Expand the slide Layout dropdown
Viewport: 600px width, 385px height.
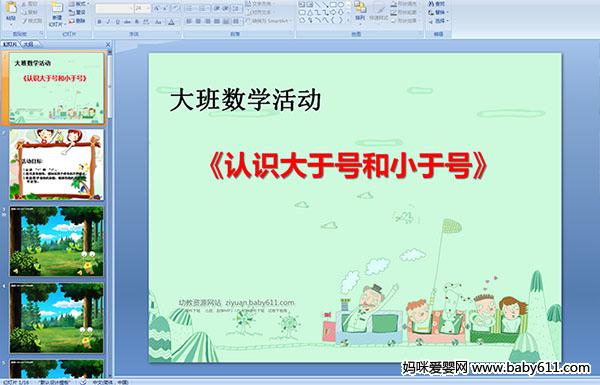[79, 4]
